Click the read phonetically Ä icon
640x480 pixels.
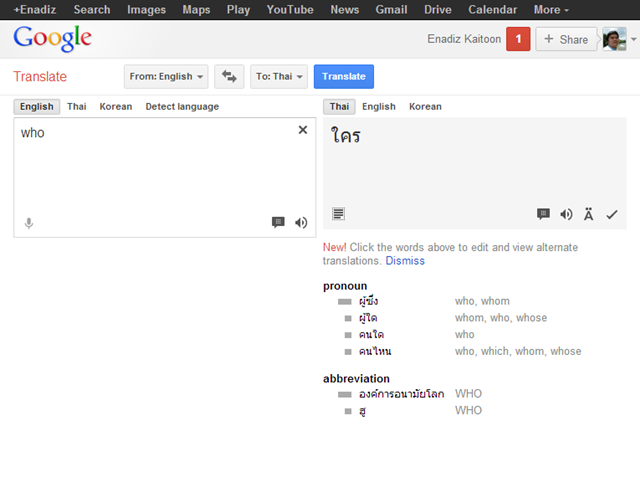click(589, 214)
